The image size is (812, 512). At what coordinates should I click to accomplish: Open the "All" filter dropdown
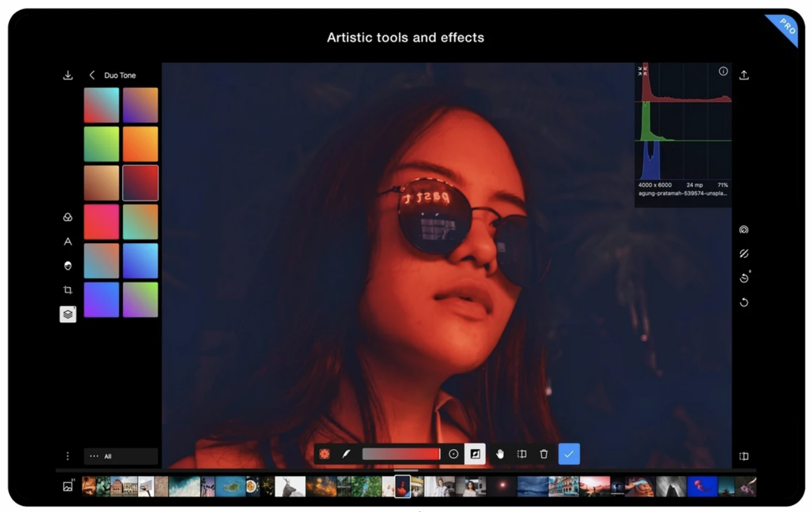(121, 456)
